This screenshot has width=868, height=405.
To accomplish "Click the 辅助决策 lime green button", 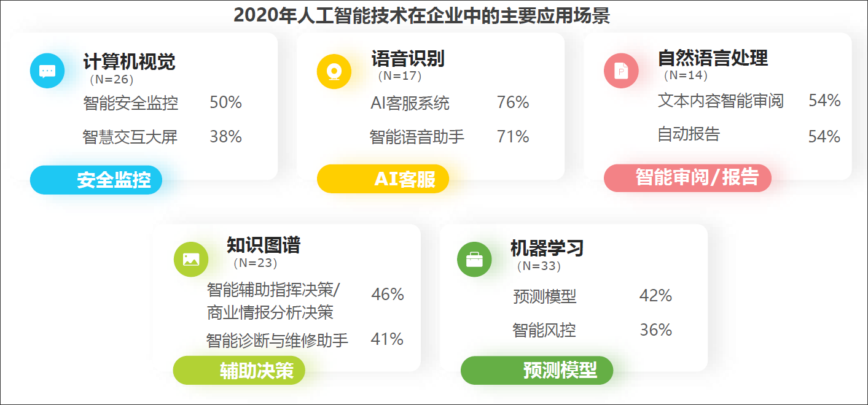I will [239, 370].
